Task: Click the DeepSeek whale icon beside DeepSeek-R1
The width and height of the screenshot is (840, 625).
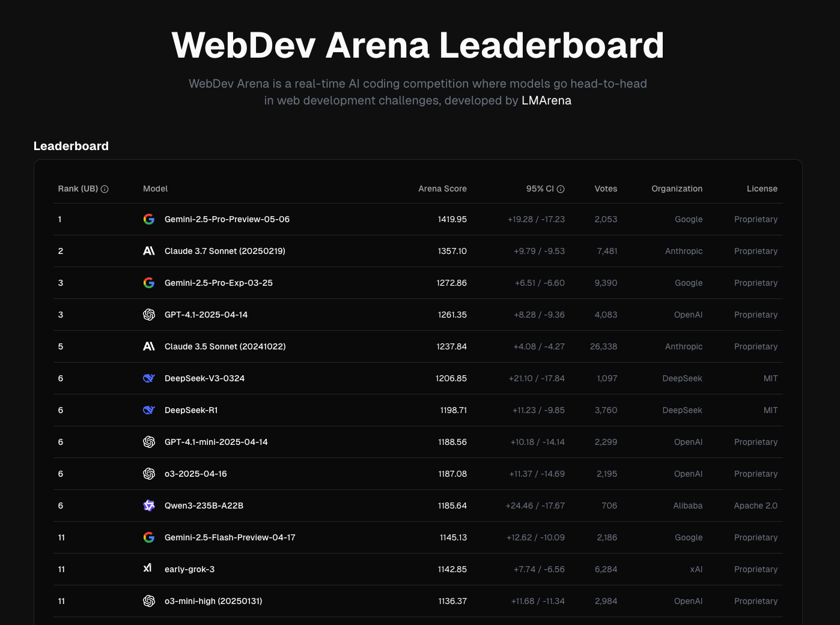Action: click(149, 410)
